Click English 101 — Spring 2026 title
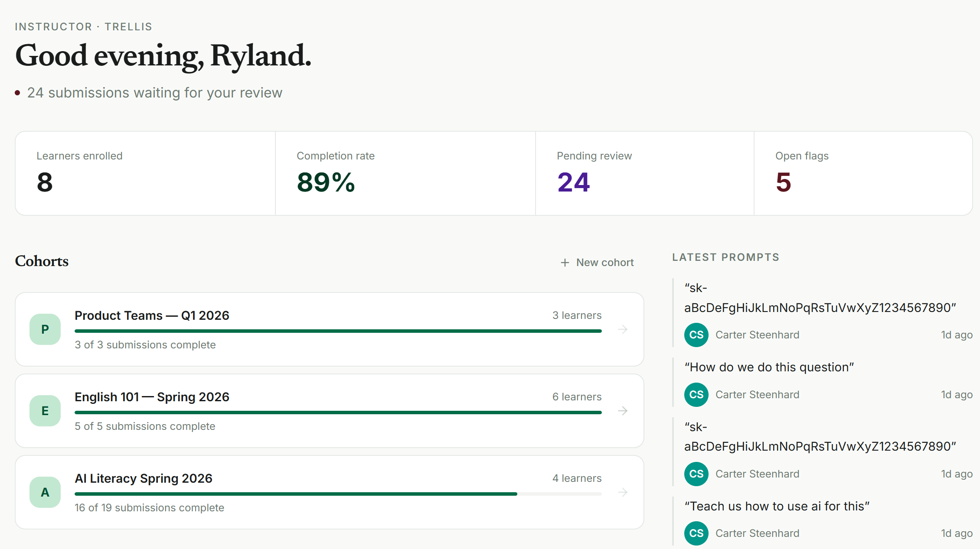The width and height of the screenshot is (980, 549). point(152,397)
